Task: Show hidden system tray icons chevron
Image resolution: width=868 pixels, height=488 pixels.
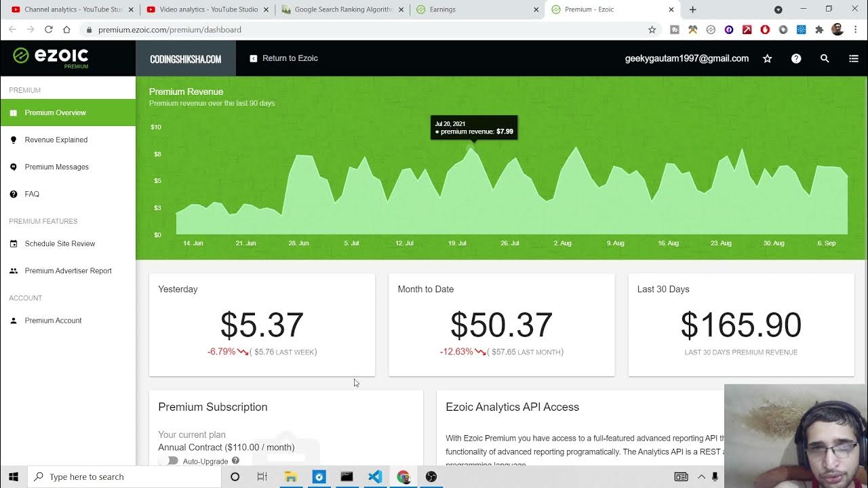Action: coord(701,476)
